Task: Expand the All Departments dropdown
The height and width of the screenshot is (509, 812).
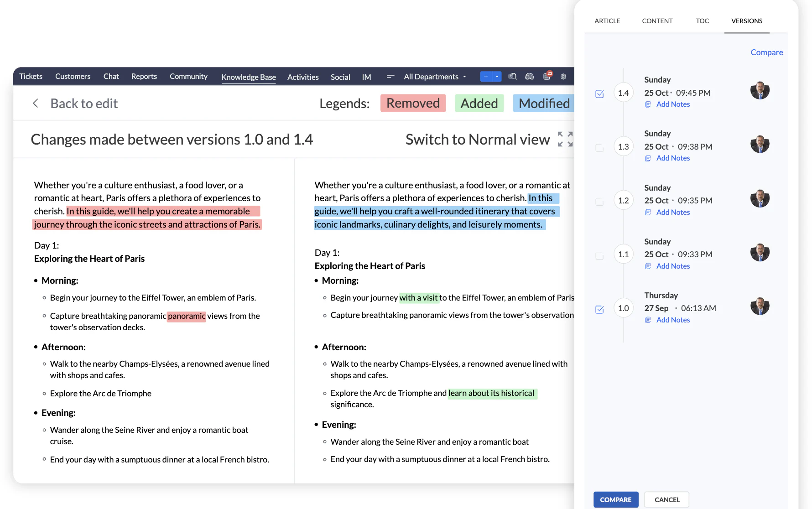Action: tap(435, 77)
